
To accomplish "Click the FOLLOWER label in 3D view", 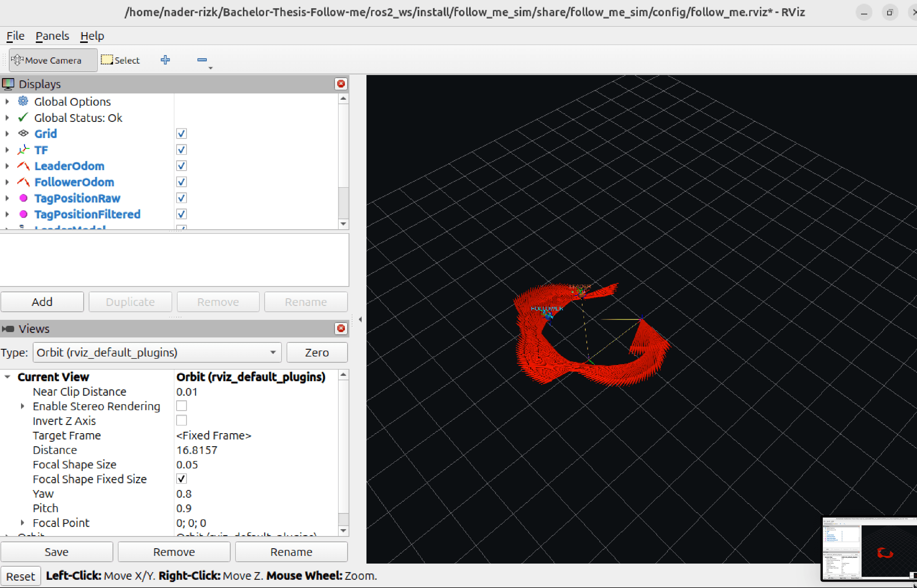I will click(547, 308).
